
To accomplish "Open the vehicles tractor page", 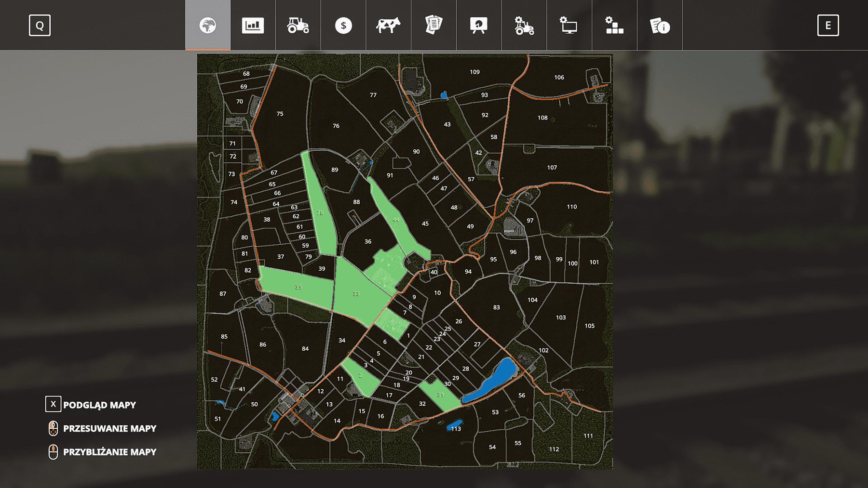I will 298,25.
